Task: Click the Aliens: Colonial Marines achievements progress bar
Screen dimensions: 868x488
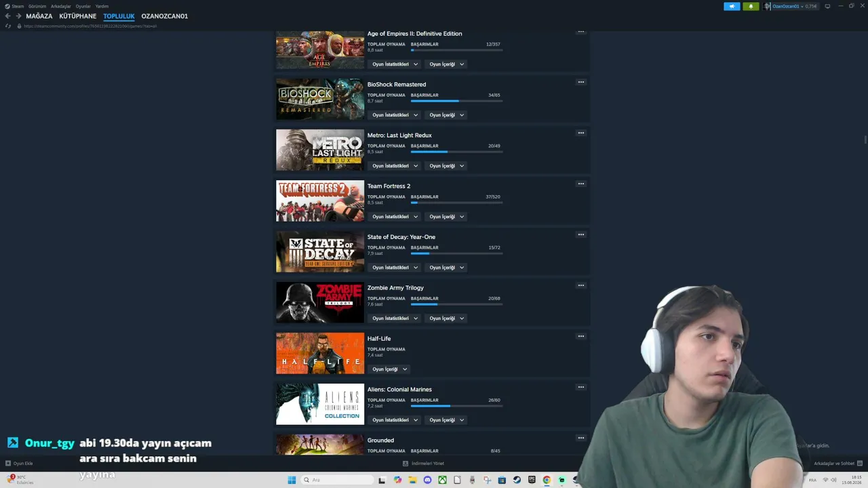Action: [x=456, y=406]
